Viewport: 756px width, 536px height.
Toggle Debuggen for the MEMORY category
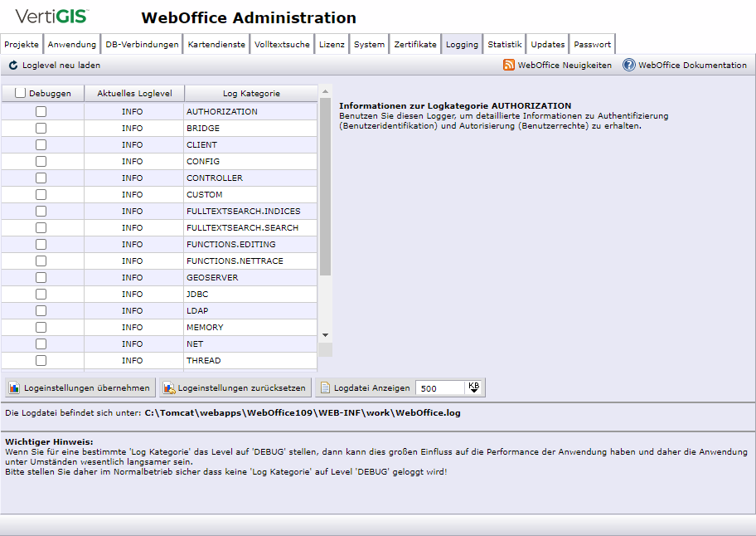point(40,327)
